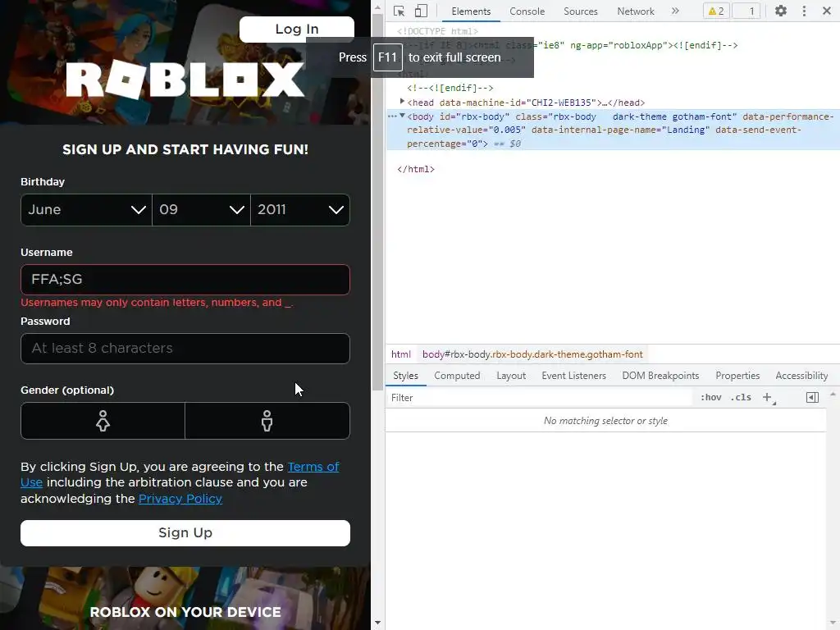The image size is (840, 630).
Task: Show more DevTools tabs chevron
Action: coord(675,11)
